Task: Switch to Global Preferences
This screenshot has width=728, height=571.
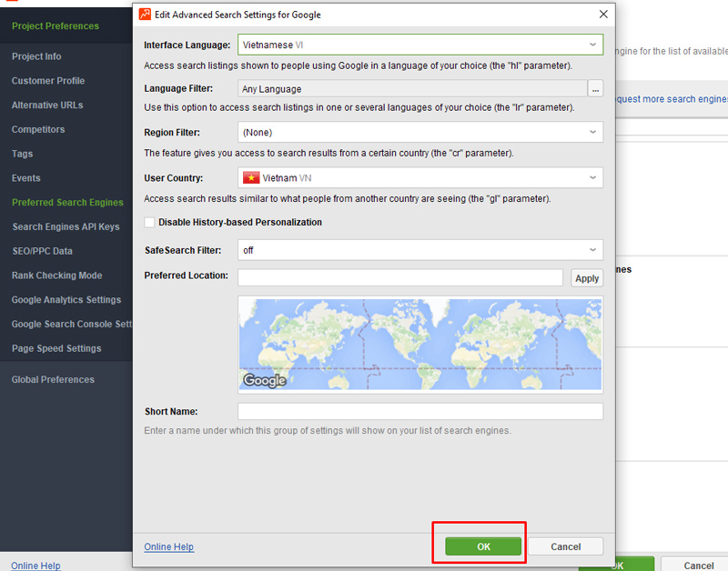Action: point(53,380)
